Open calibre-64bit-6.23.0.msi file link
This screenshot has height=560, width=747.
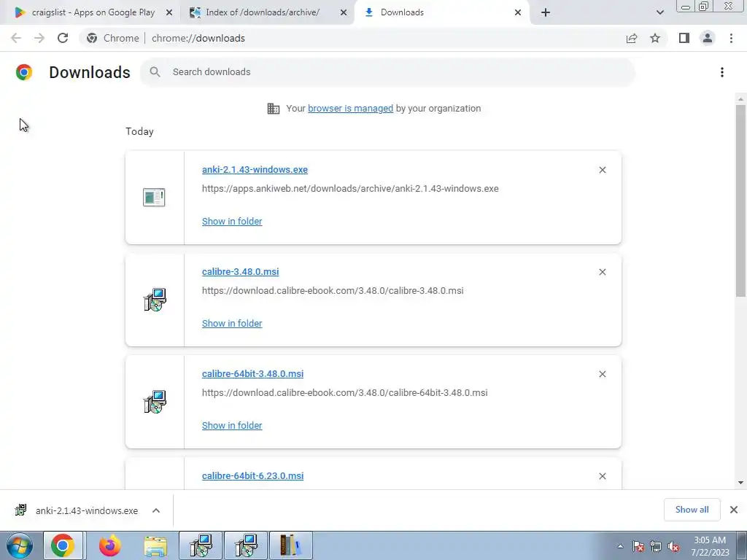252,475
